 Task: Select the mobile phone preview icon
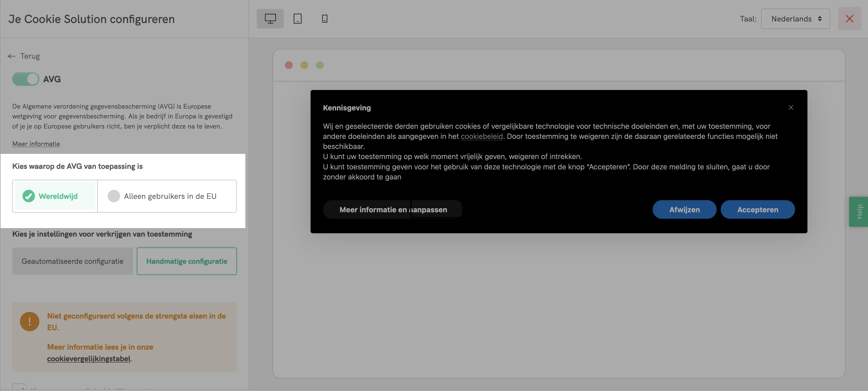point(325,19)
